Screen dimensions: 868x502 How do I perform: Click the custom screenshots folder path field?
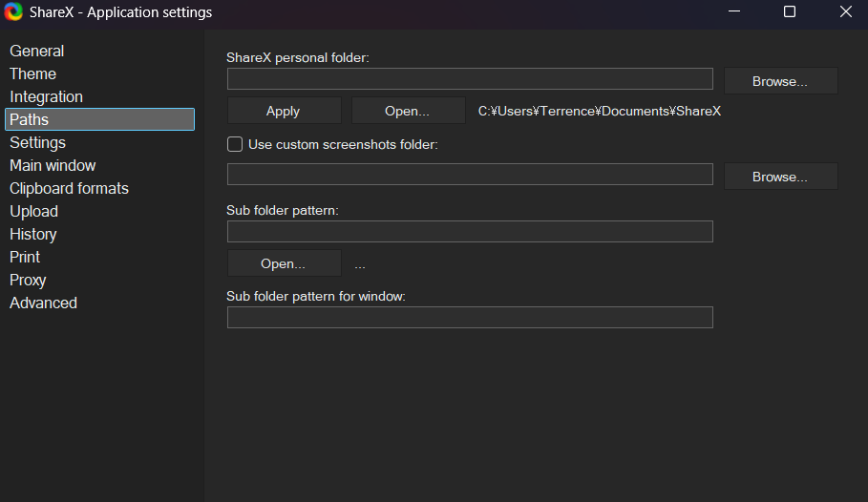click(x=470, y=175)
